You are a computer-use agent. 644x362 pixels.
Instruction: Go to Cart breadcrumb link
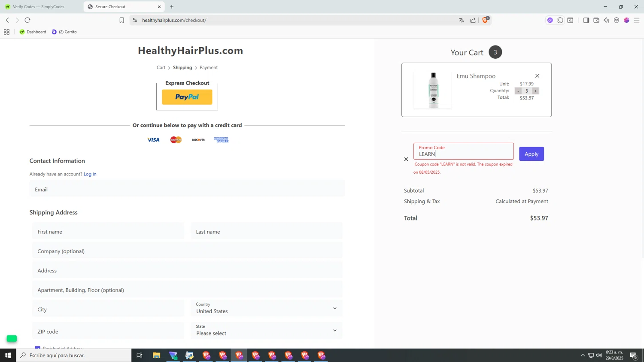pyautogui.click(x=161, y=67)
